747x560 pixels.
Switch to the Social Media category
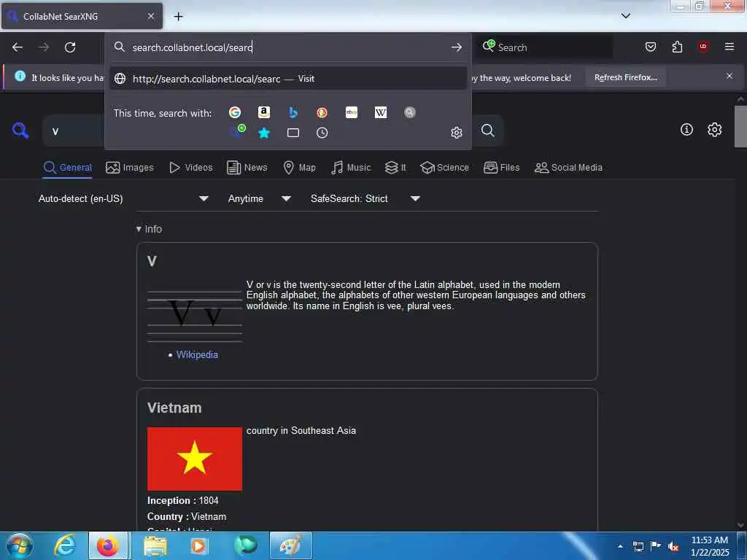pos(568,168)
